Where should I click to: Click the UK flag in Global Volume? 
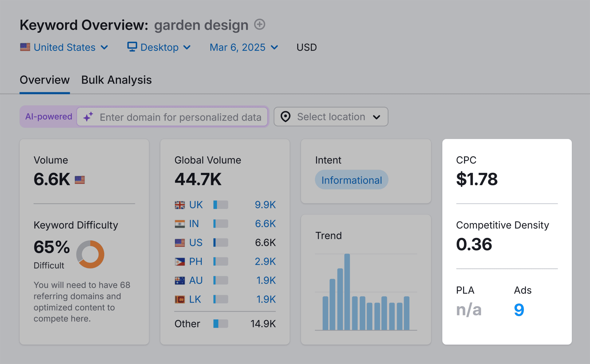point(180,205)
